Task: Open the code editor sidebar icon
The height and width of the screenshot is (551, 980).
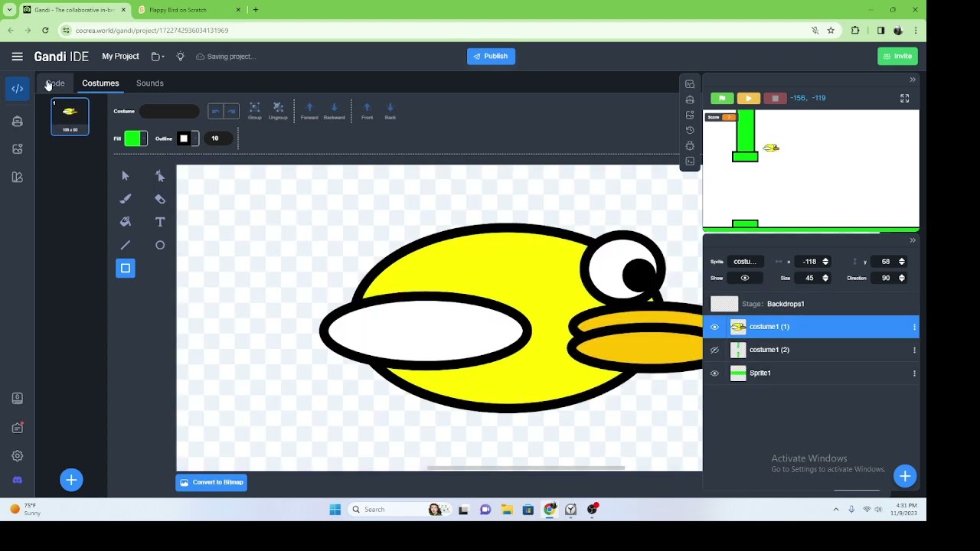Action: coord(18,89)
